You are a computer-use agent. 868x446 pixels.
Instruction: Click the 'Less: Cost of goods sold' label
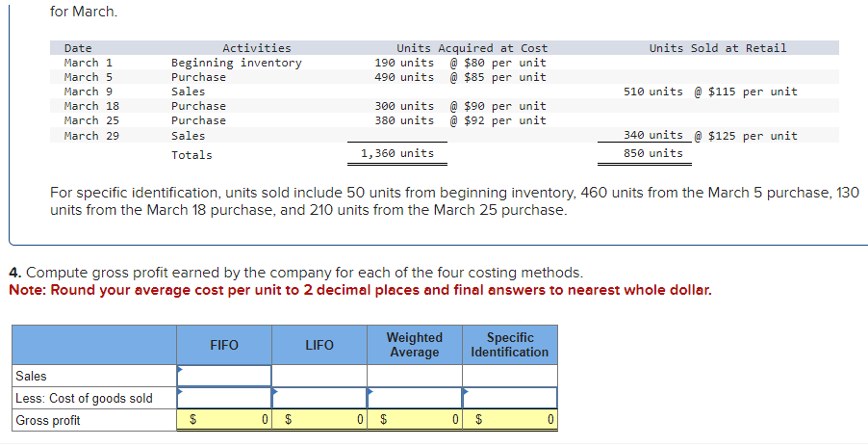click(x=84, y=399)
